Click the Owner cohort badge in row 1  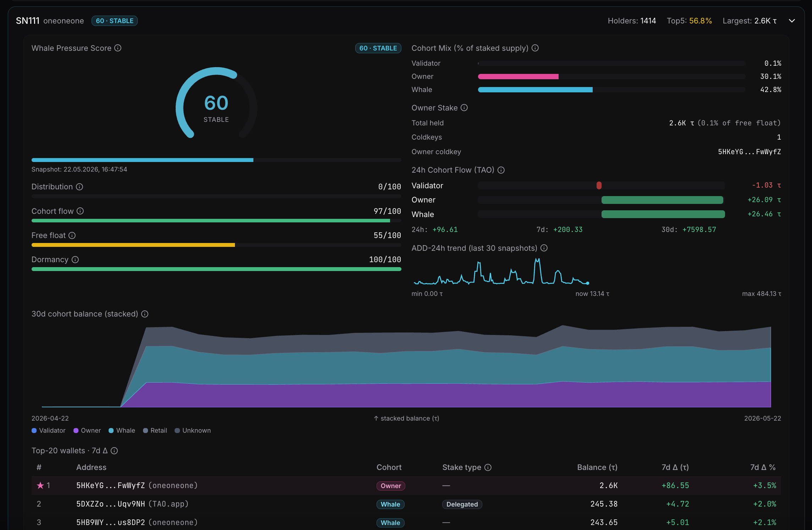[391, 486]
